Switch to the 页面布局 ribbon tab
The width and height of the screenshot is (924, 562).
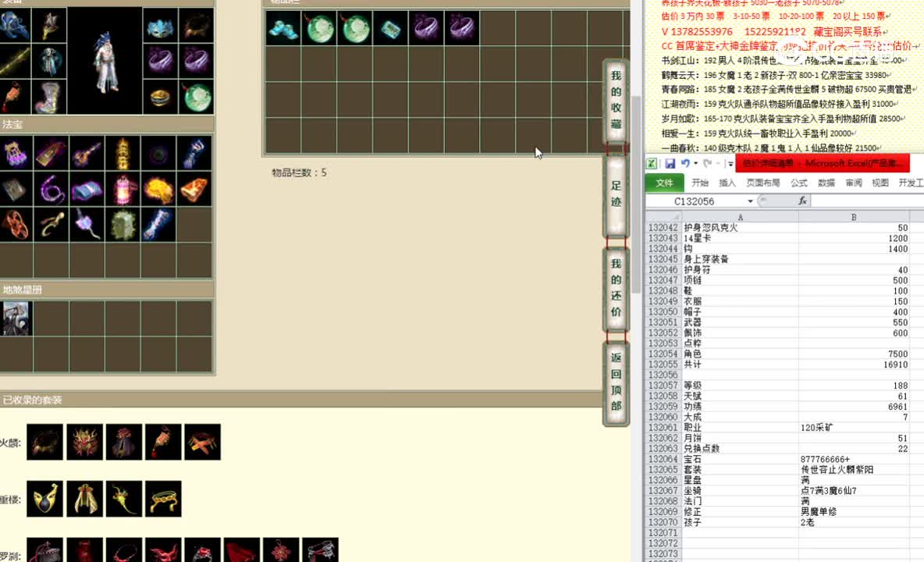pos(763,183)
